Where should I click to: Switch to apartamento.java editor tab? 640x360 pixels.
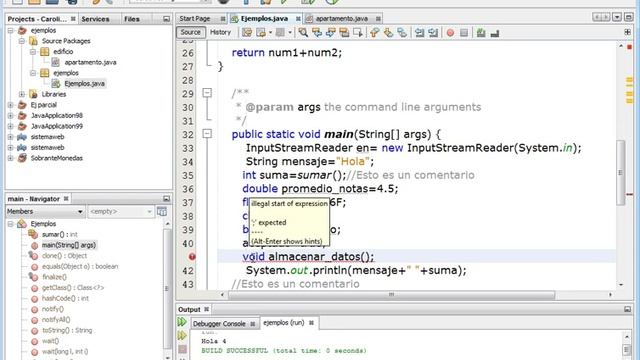point(341,19)
